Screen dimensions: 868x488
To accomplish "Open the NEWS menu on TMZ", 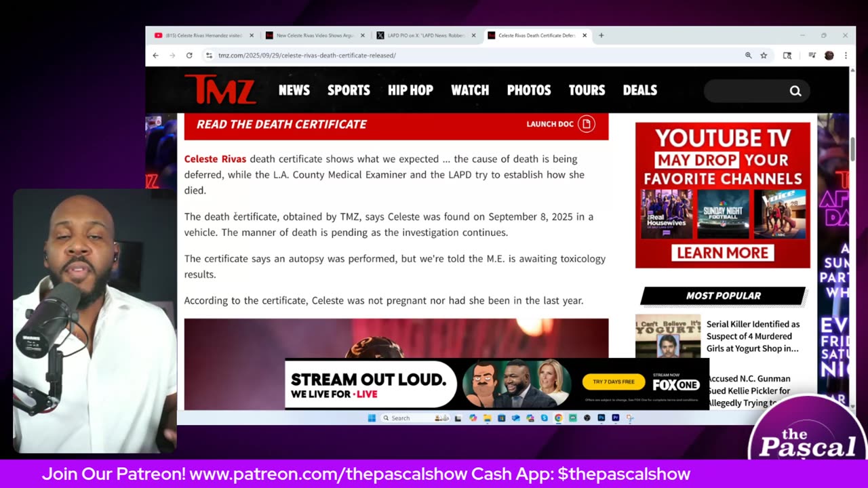I will 294,90.
